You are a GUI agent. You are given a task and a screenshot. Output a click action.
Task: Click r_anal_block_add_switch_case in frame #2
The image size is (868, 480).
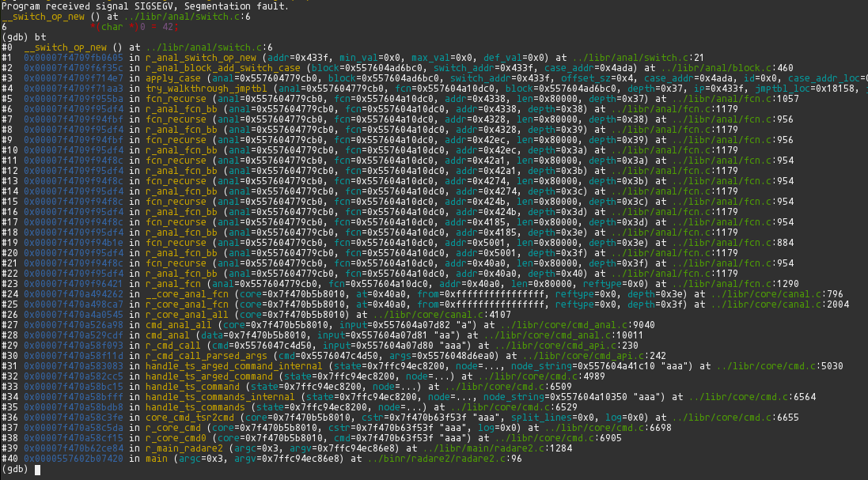click(x=223, y=68)
